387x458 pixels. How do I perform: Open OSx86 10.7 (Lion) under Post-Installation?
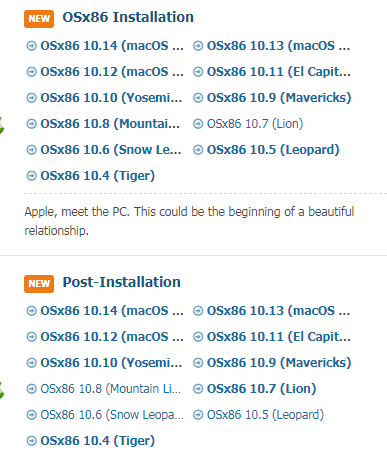(x=261, y=389)
